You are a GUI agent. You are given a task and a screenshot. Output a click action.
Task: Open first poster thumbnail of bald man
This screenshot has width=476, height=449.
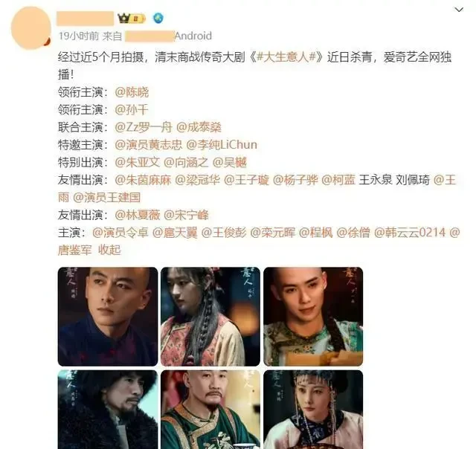(x=108, y=317)
